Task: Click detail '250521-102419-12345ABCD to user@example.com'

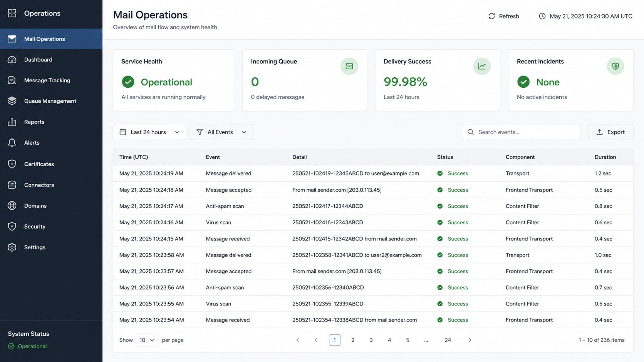Action: coord(356,173)
